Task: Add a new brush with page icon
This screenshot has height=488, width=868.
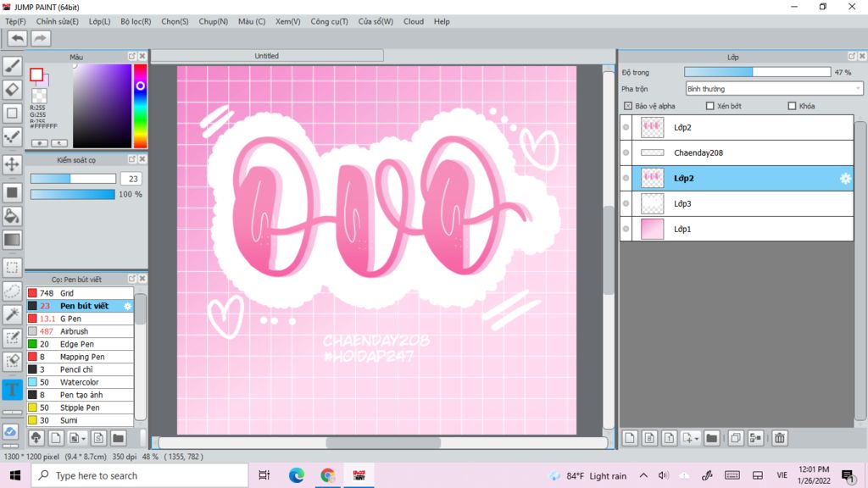Action: point(56,438)
